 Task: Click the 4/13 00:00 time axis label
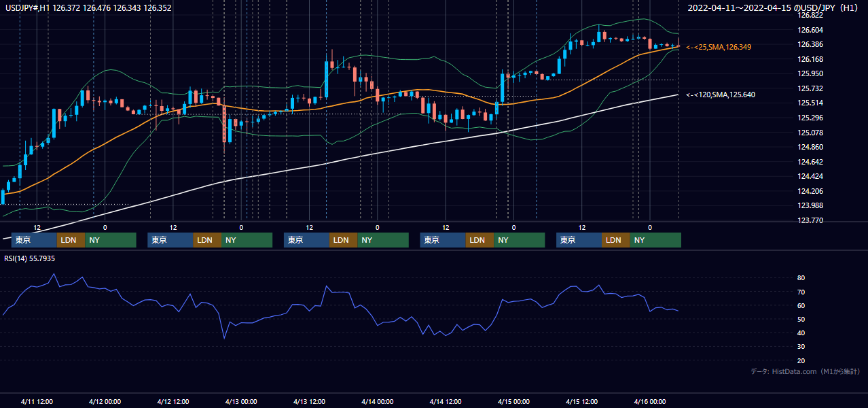coord(241,402)
